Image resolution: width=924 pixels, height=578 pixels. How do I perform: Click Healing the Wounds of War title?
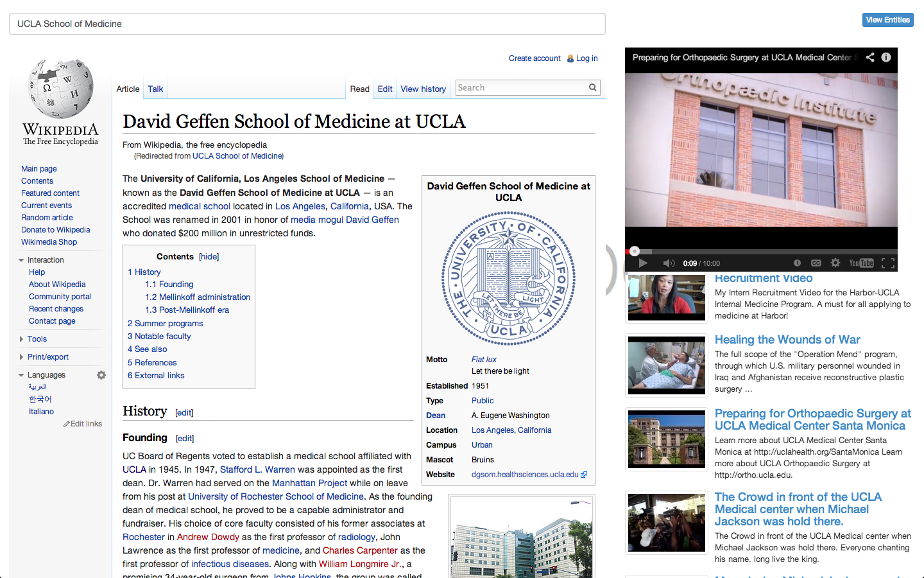pos(787,340)
